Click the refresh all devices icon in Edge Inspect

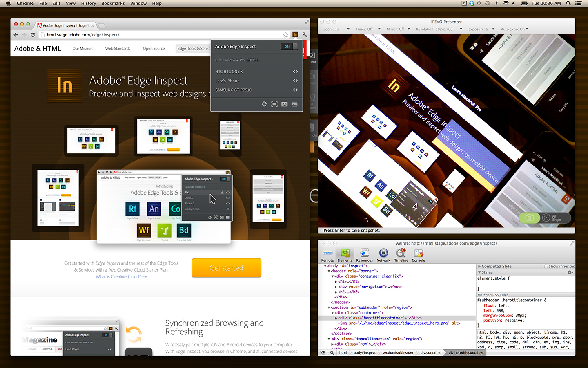pyautogui.click(x=264, y=104)
